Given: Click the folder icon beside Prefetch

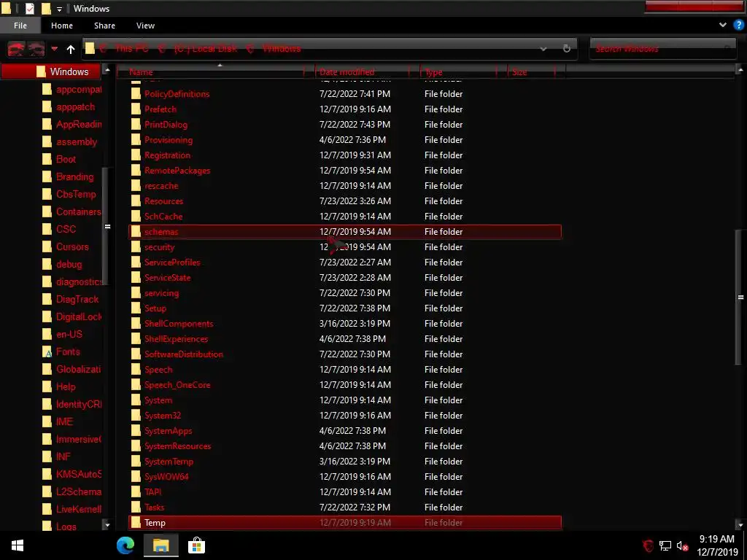Looking at the screenshot, I should pos(136,109).
